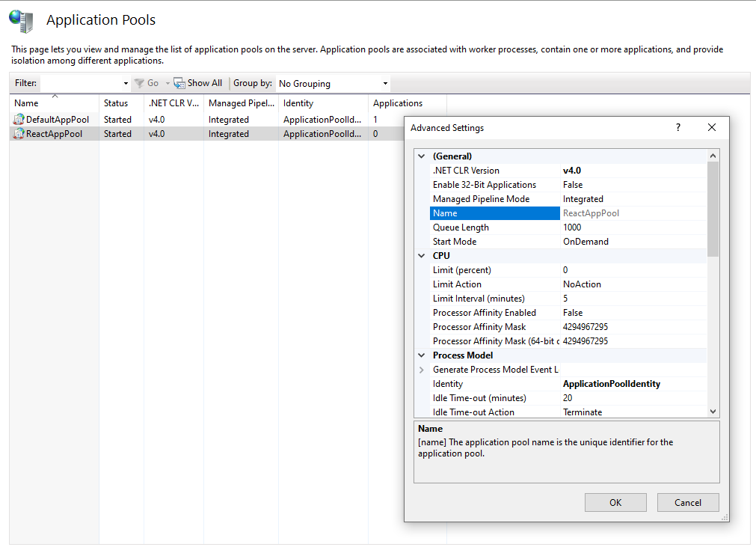Click the Advanced Settings help question mark
The width and height of the screenshot is (756, 553).
coord(678,128)
